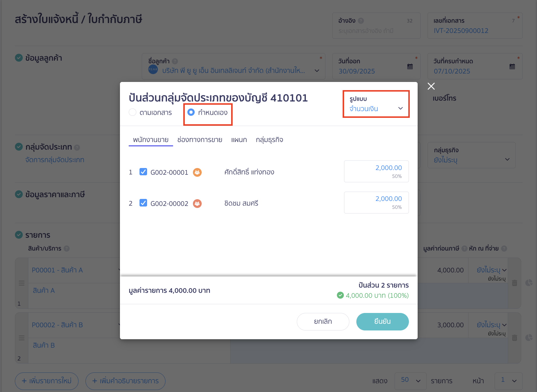Click drag handle icon of item row 1

(x=22, y=283)
